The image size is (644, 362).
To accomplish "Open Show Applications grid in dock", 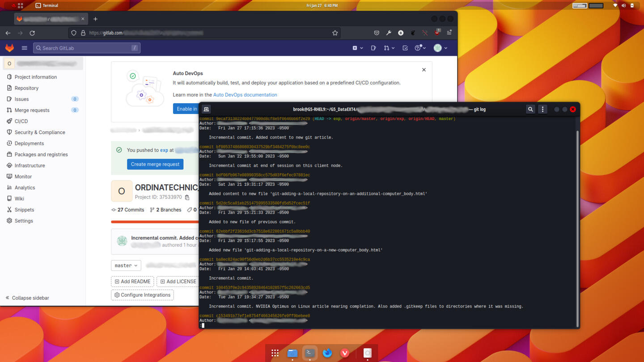I will coord(275,353).
